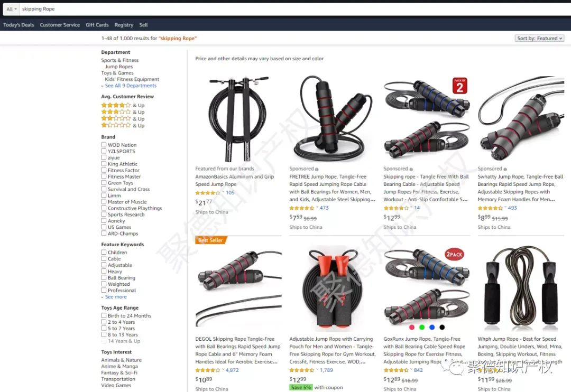This screenshot has height=392, width=571.
Task: Click the Sponsored info icon on Swhatty listing
Action: pos(505,169)
